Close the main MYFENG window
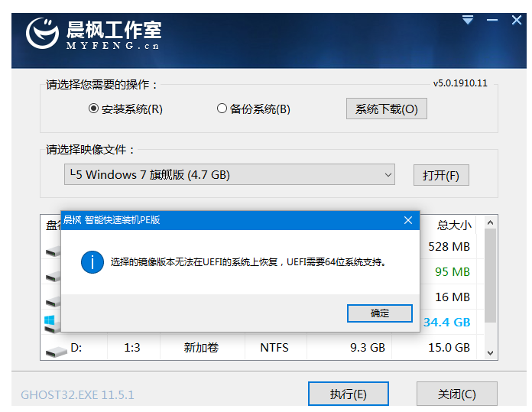 (517, 20)
